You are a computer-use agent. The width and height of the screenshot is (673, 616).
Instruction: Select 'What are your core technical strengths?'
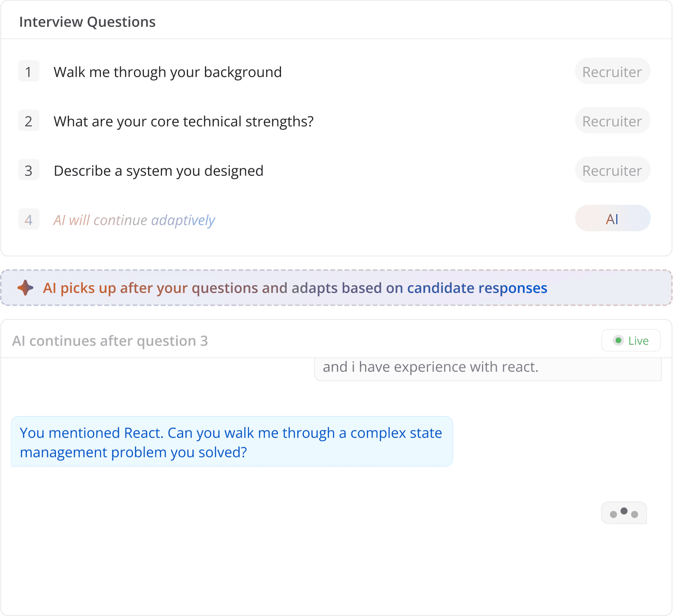[x=184, y=122]
